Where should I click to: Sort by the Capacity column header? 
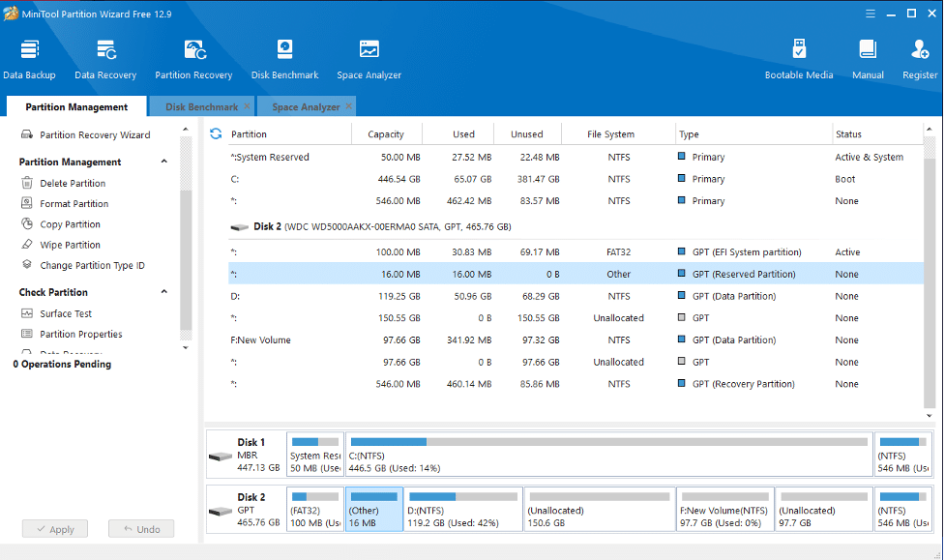pyautogui.click(x=386, y=133)
